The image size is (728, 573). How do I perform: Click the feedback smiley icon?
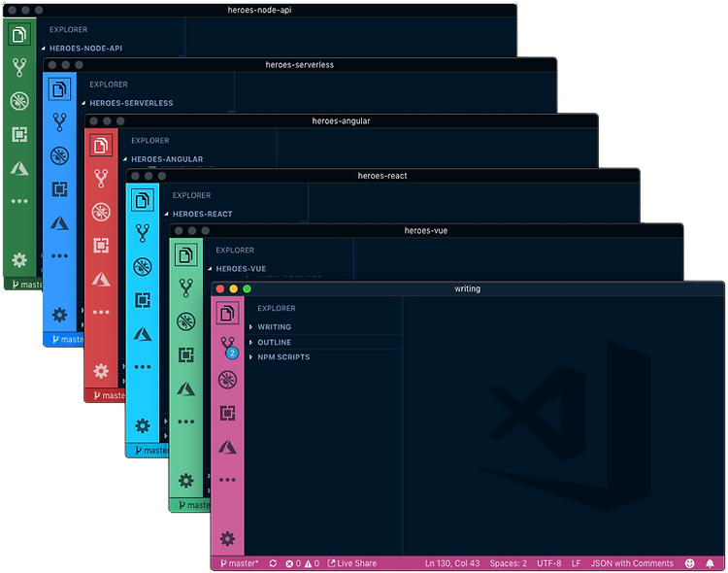690,563
